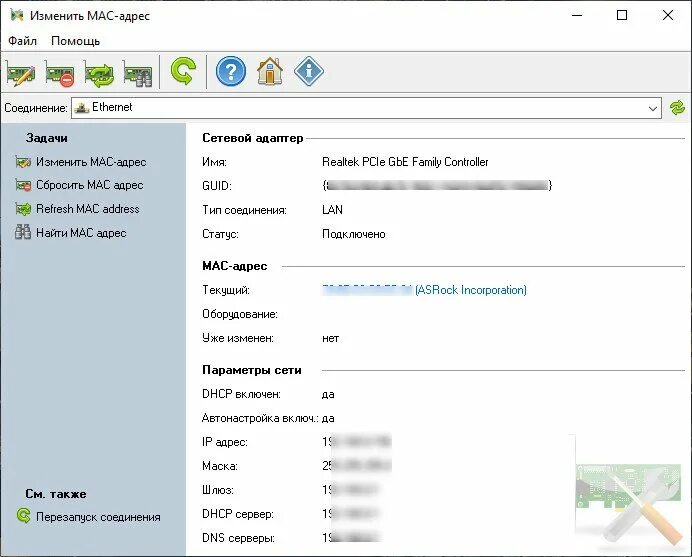Click the green icon beside Перезапуск соединения
The width and height of the screenshot is (692, 557).
(x=24, y=516)
